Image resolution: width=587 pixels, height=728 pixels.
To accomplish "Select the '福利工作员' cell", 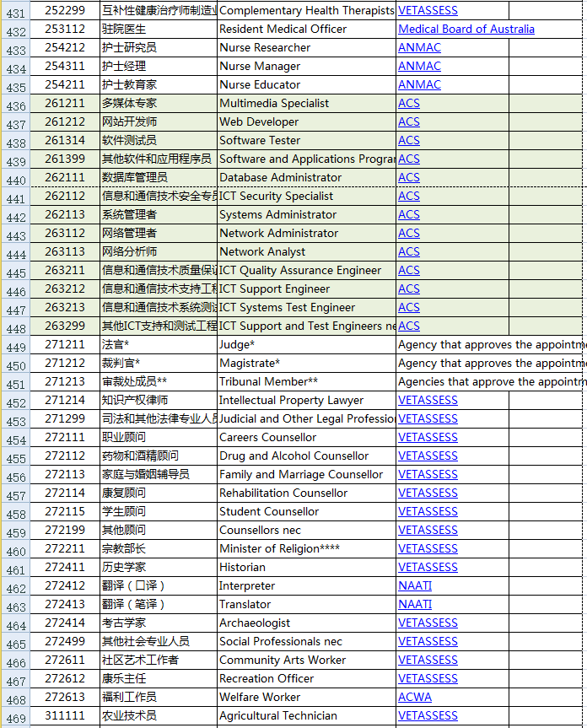I will coord(159,698).
